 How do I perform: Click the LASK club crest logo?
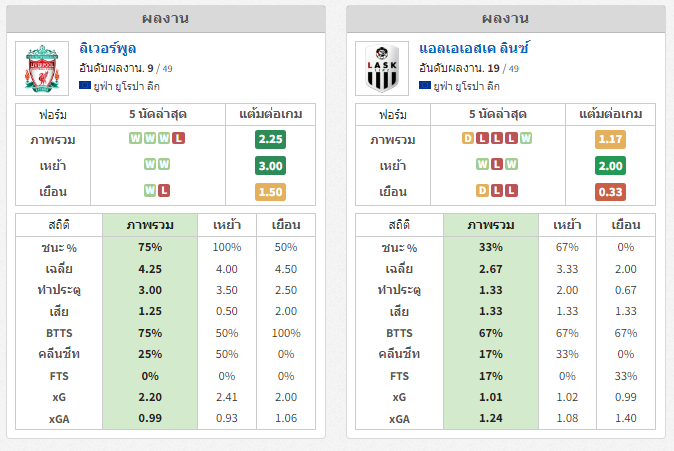pyautogui.click(x=382, y=68)
